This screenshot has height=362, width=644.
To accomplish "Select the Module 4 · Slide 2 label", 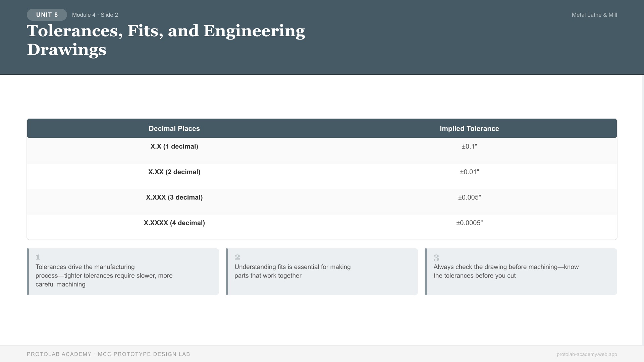I will click(x=95, y=15).
